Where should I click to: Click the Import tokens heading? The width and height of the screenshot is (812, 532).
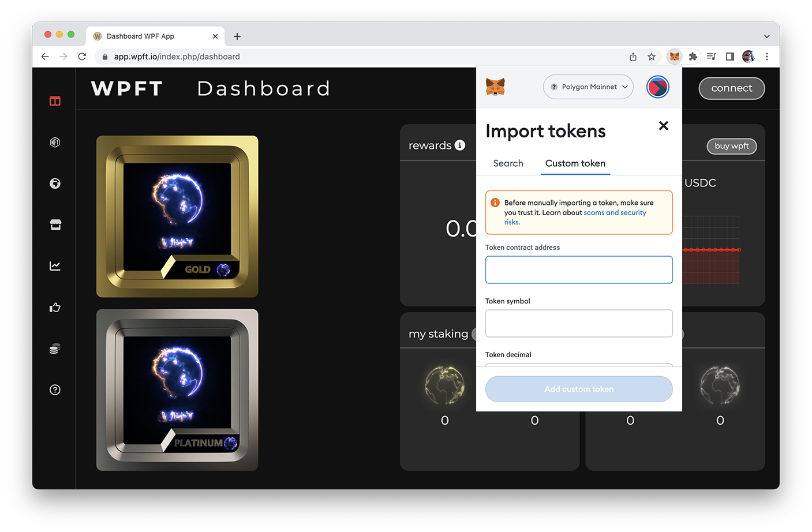pos(545,131)
